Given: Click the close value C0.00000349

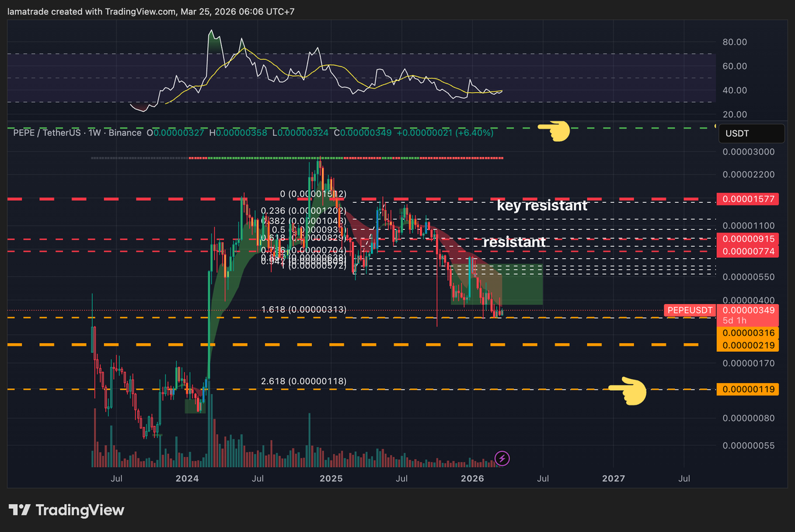Looking at the screenshot, I should point(362,133).
